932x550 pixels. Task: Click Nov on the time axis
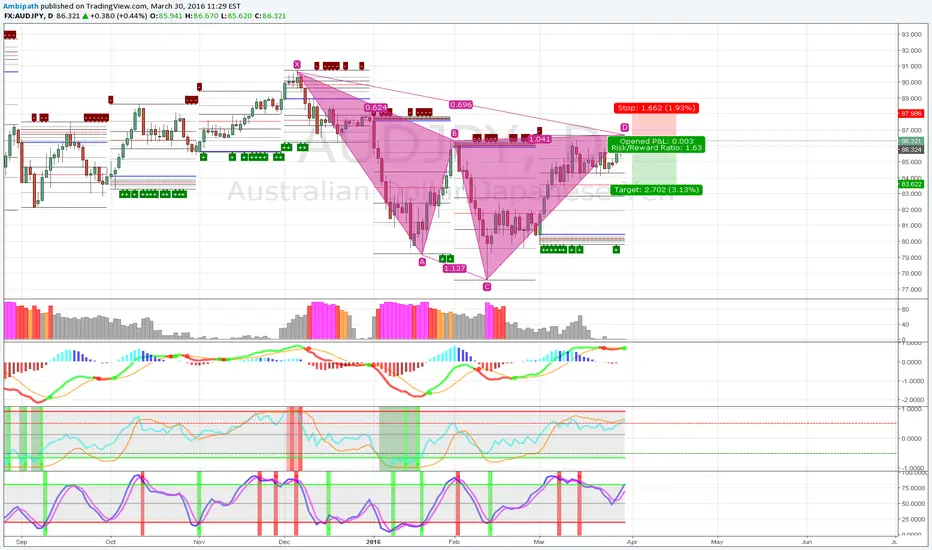pos(199,542)
